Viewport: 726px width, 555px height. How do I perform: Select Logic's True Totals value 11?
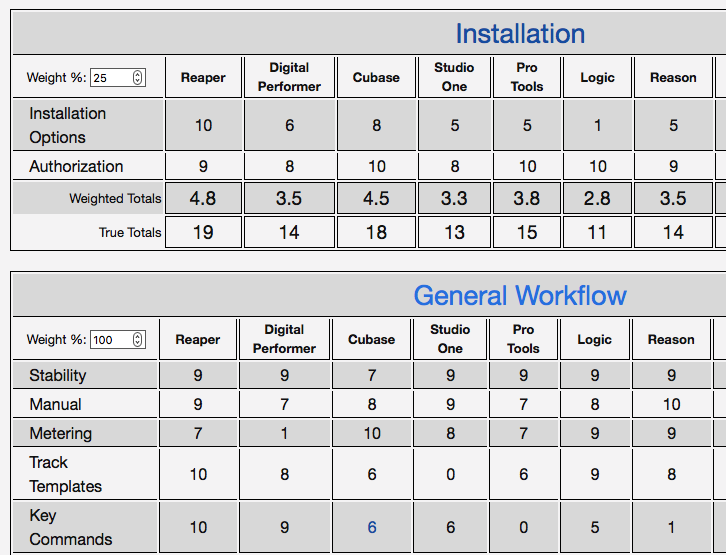click(x=597, y=232)
